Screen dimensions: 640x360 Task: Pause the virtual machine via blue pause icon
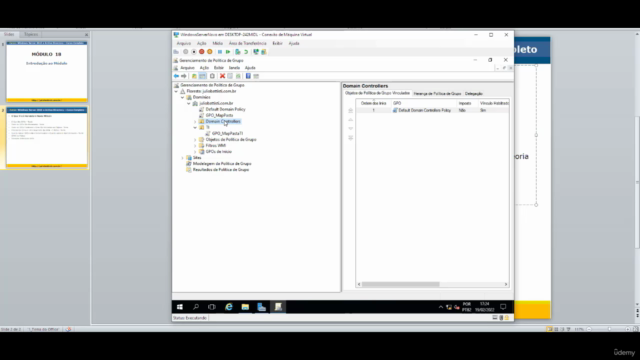(x=220, y=52)
